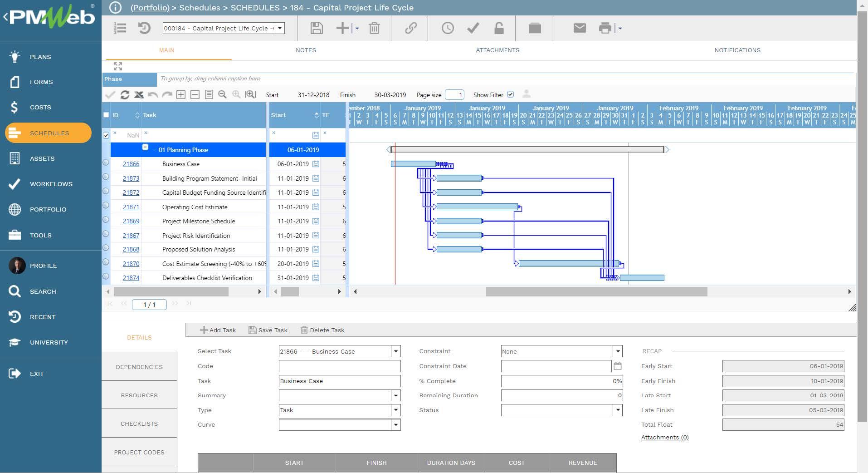Click the chain link icon in toolbar
The width and height of the screenshot is (868, 473).
(411, 28)
